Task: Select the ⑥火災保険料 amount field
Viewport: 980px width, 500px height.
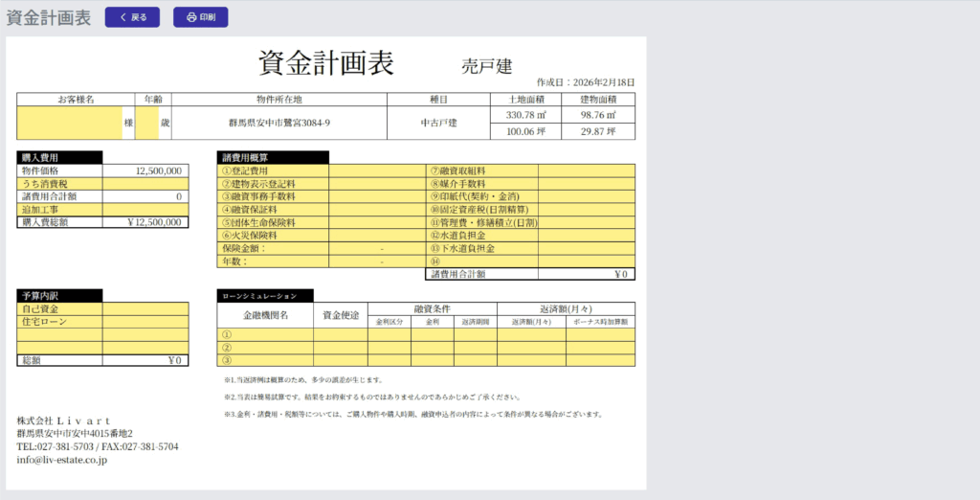Action: 377,235
